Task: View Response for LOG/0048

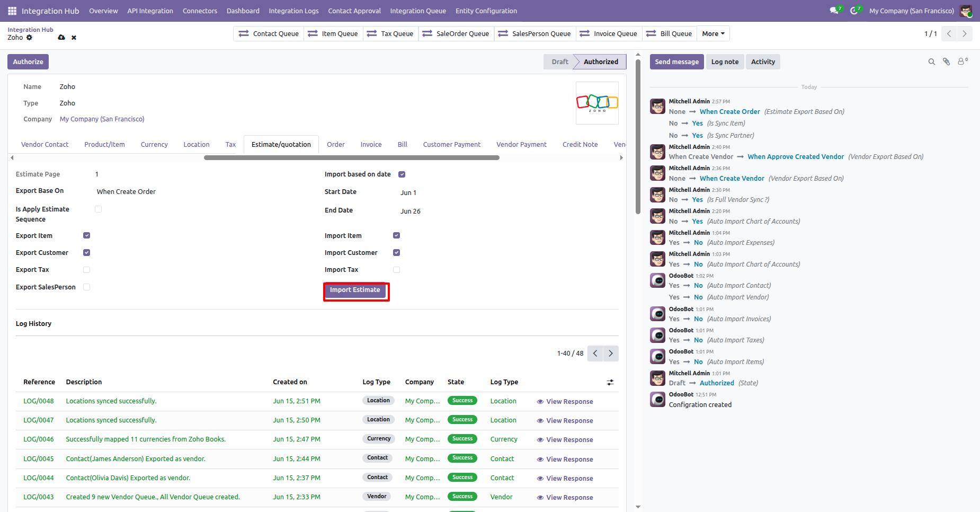Action: tap(565, 402)
